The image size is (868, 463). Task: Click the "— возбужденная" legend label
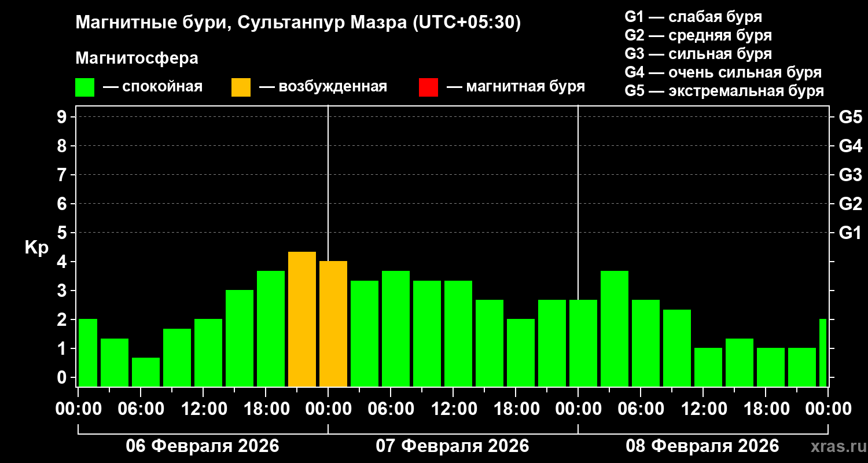(x=323, y=87)
